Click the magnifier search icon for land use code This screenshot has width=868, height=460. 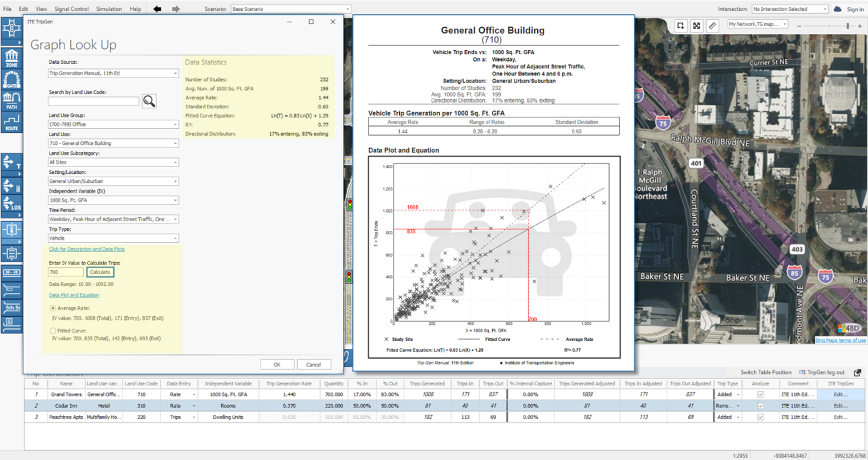[149, 101]
